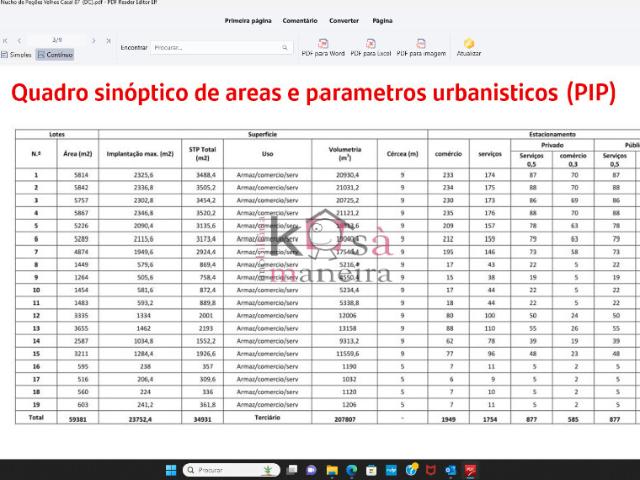This screenshot has width=640, height=480.
Task: Open Task View on the taskbar
Action: tap(292, 470)
